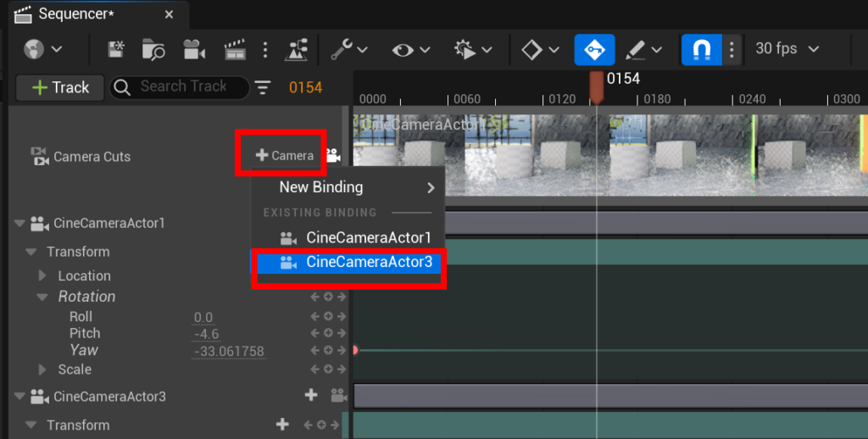Open the diamond key options dropdown

point(540,49)
